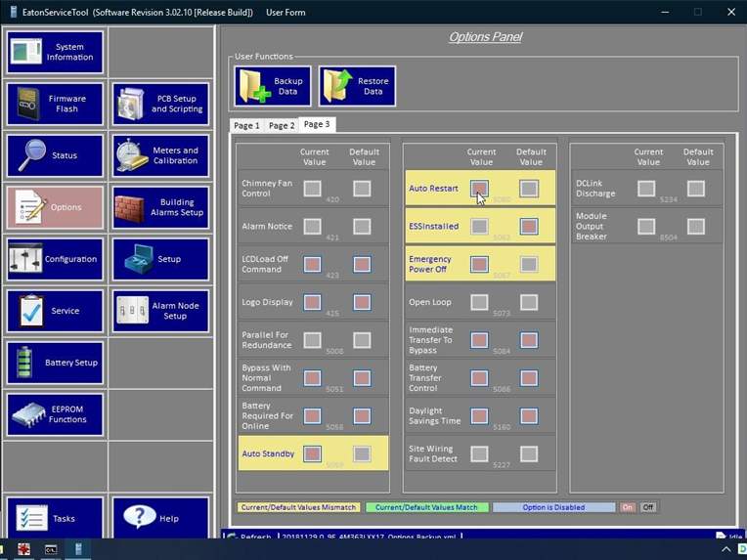Open the Service panel
This screenshot has width=747, height=560.
click(55, 311)
